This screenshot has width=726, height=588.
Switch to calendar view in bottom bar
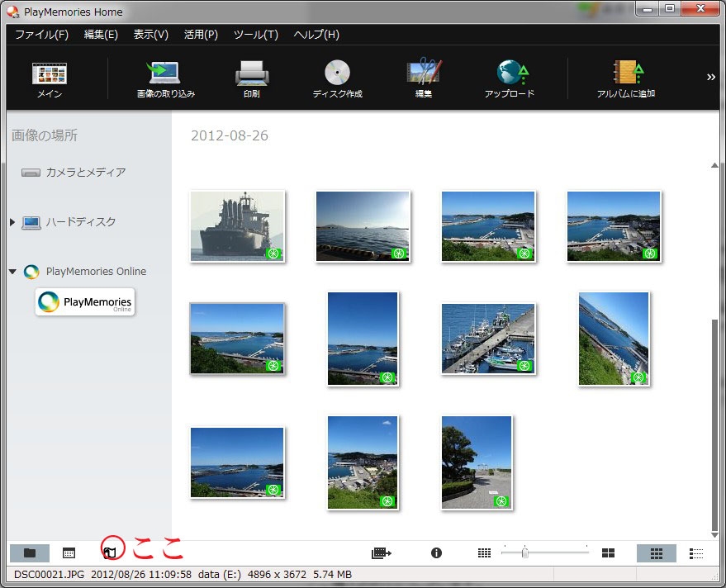(x=69, y=553)
